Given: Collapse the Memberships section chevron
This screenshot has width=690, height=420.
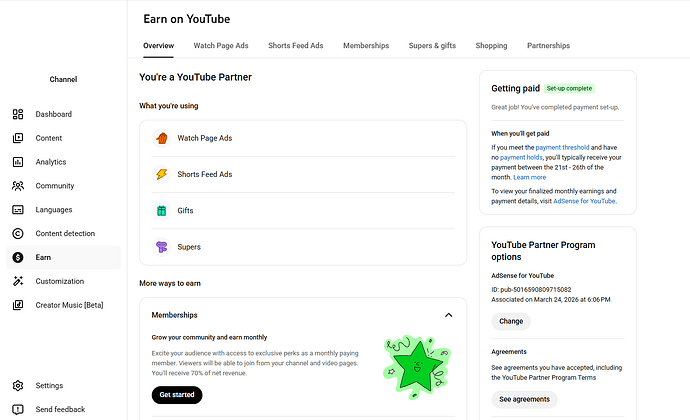Looking at the screenshot, I should click(x=448, y=315).
